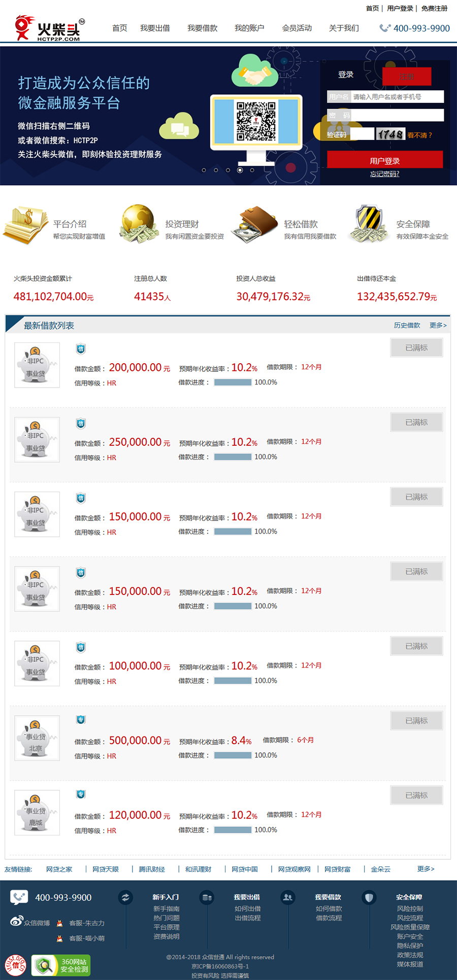Click the credit badge on the 200,000.00 loan

(x=81, y=348)
